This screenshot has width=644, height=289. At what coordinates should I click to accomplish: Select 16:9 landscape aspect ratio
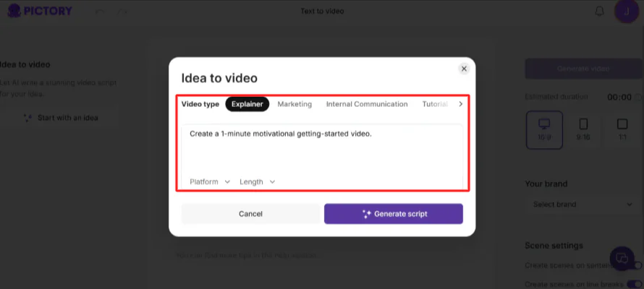pos(544,129)
